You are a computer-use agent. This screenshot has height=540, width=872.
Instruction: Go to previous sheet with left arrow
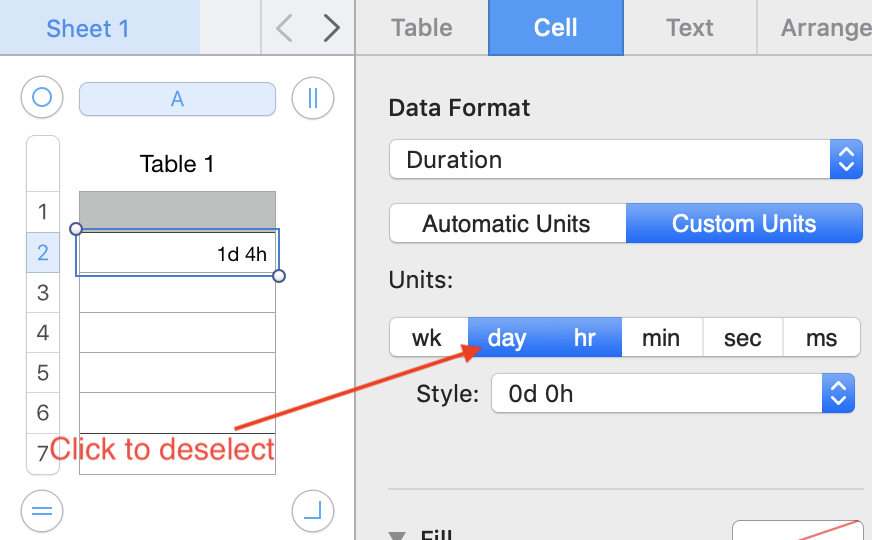click(x=284, y=28)
